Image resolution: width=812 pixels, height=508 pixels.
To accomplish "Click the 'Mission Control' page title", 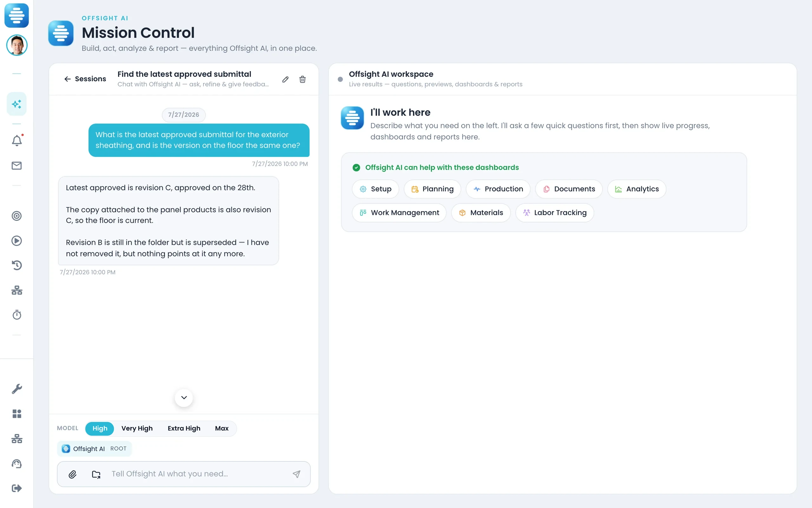I will [138, 33].
